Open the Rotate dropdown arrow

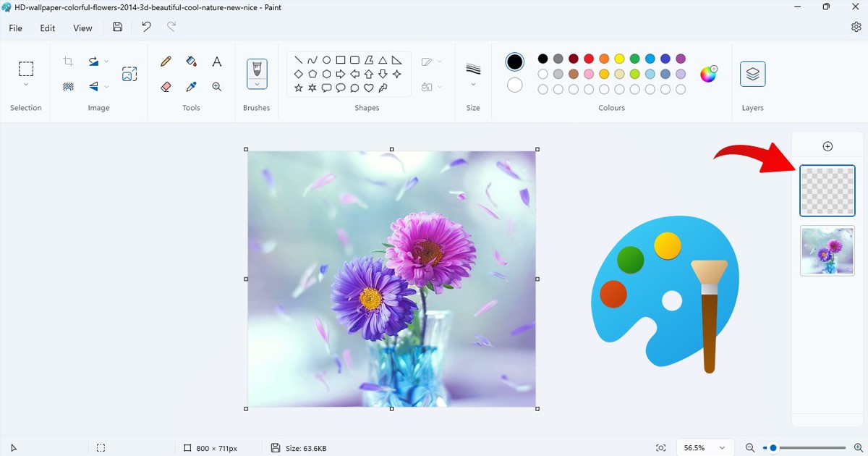click(x=106, y=61)
